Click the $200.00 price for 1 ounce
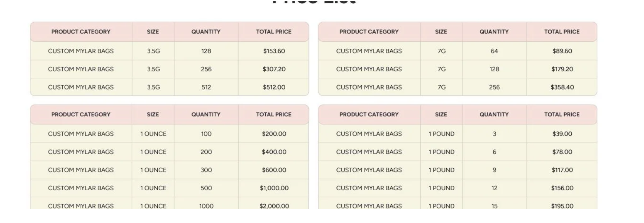Screen dimensions: 644x223 [274, 134]
